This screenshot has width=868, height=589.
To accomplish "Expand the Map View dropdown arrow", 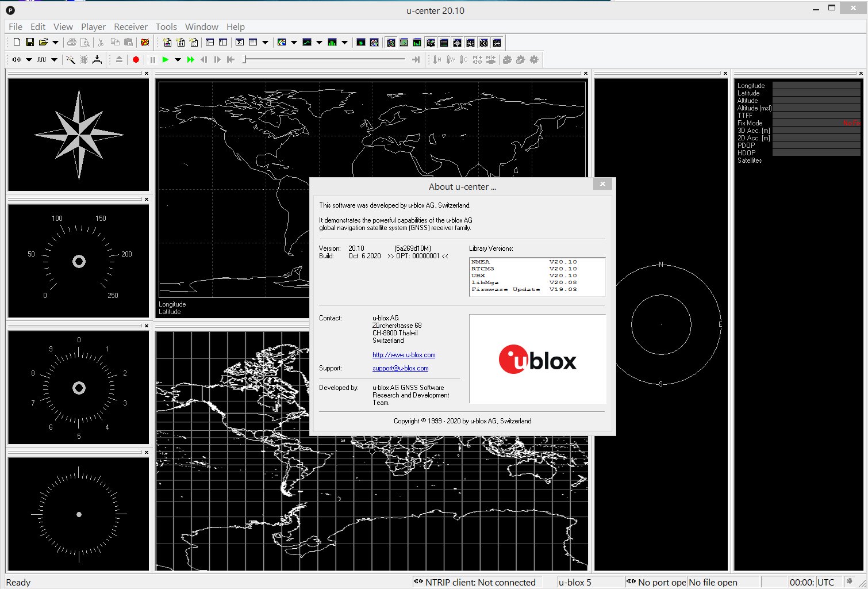I will click(x=294, y=42).
